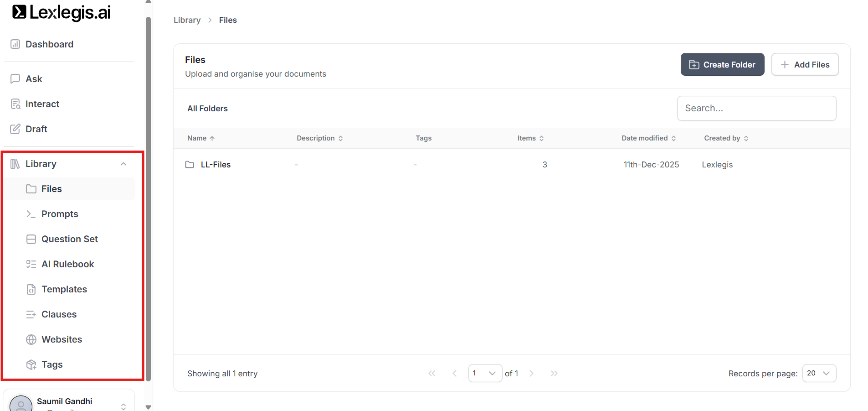Viewport: 868px width, 411px height.
Task: Toggle sorting on the Items column
Action: (530, 138)
